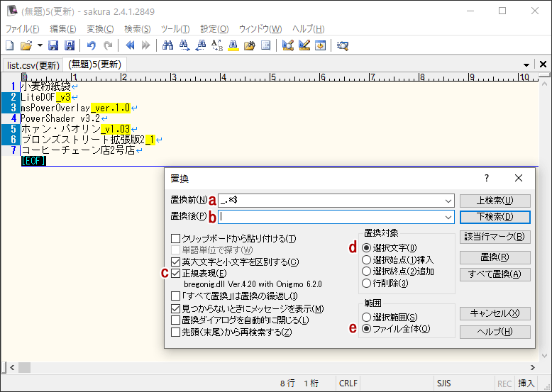Open the 検索(S) menu
The width and height of the screenshot is (552, 392).
(x=138, y=29)
